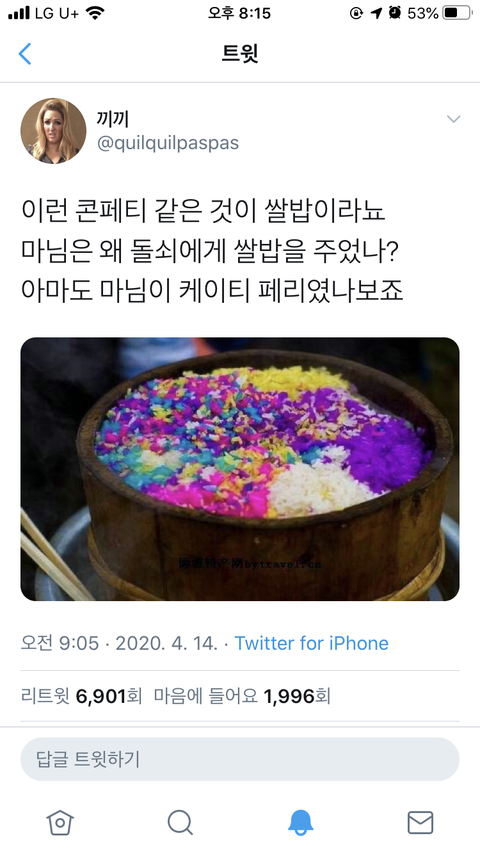The height and width of the screenshot is (854, 480).
Task: View the colorful rice photo
Action: [240, 469]
